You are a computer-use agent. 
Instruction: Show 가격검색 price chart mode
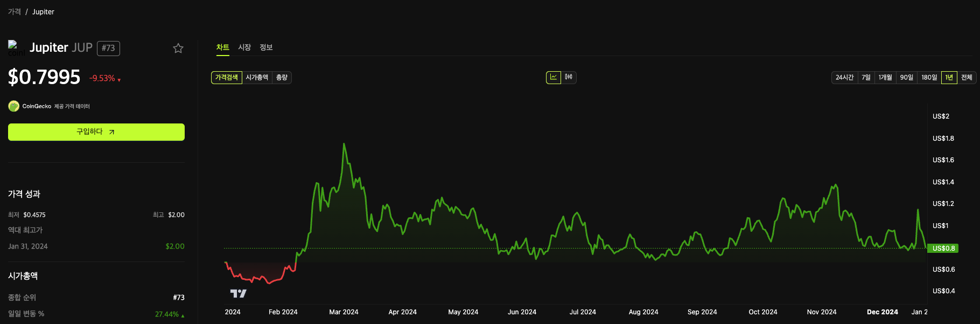pos(227,78)
